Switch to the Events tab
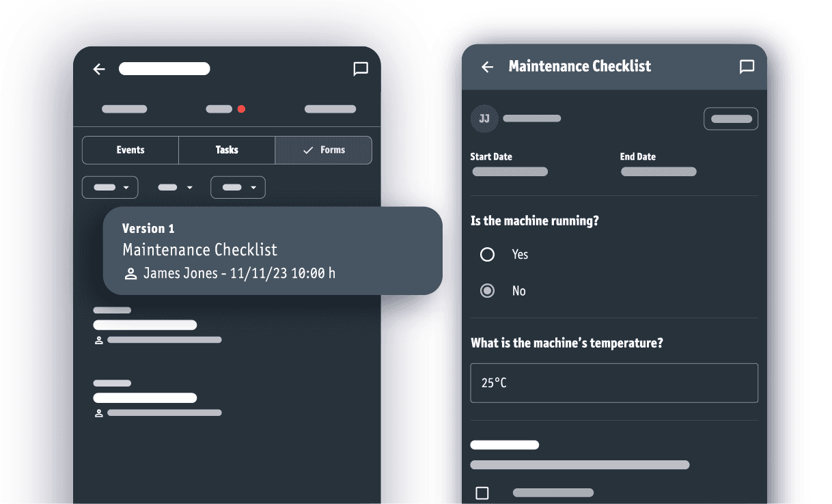 [x=130, y=150]
